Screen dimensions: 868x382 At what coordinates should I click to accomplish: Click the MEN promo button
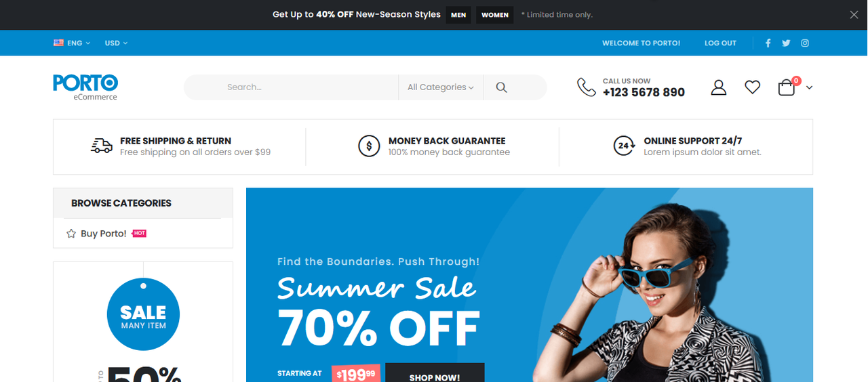[458, 15]
